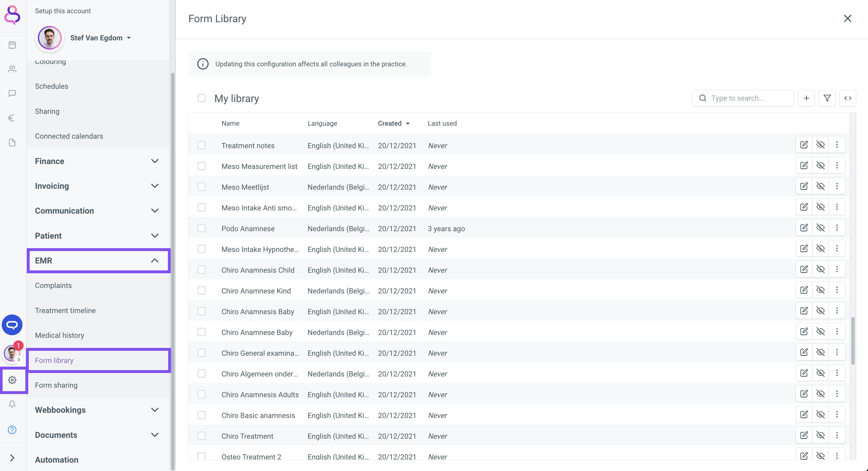Viewport: 868px width, 471px height.
Task: Open the notifications bell icon
Action: tap(12, 404)
